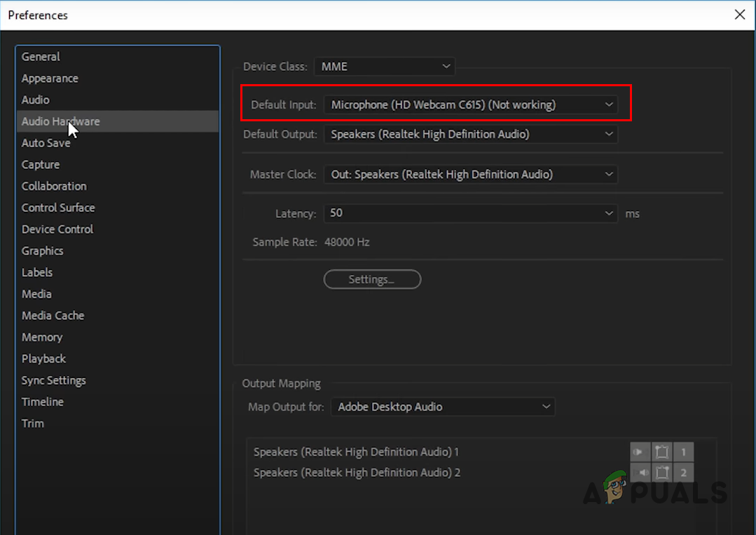This screenshot has height=535, width=756.
Task: Assign channel 2 in the Output Mapping grid
Action: tap(683, 473)
